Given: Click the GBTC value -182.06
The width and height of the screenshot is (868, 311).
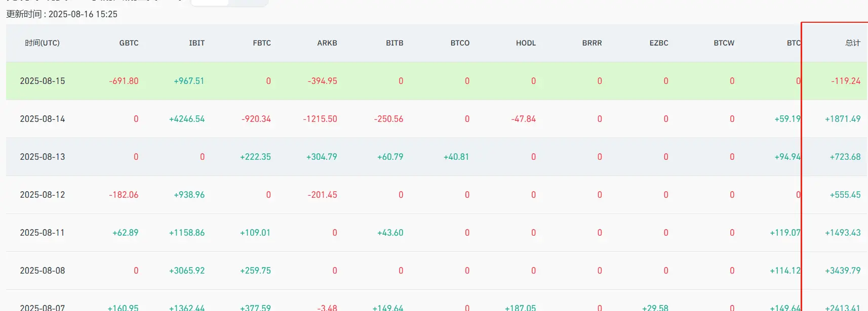Looking at the screenshot, I should 124,195.
